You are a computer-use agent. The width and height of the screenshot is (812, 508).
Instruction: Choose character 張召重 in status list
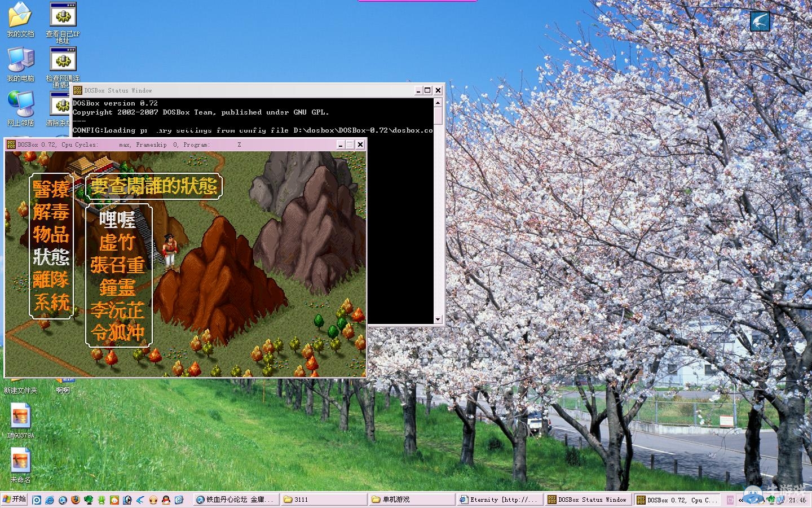pos(118,265)
